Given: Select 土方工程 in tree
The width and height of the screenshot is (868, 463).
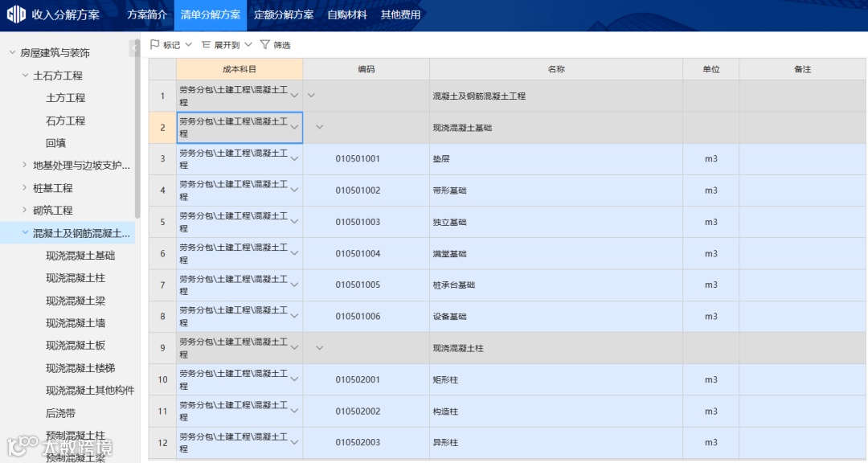Looking at the screenshot, I should point(65,98).
